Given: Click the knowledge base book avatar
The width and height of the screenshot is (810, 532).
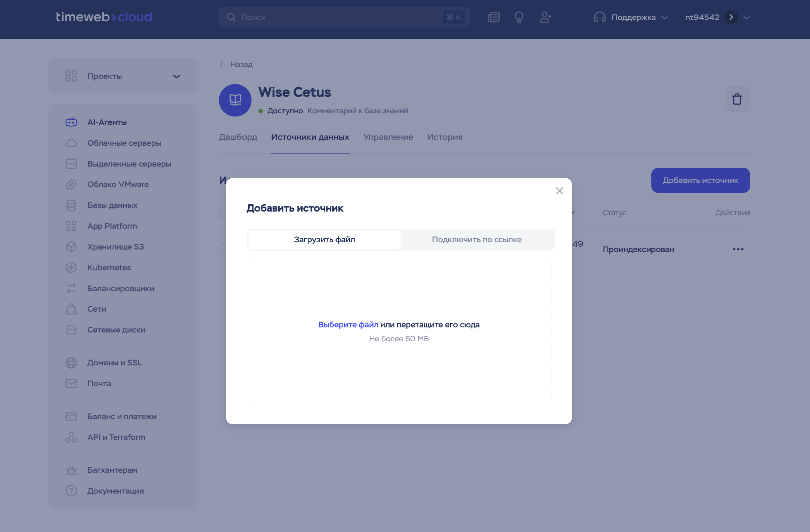Looking at the screenshot, I should click(x=235, y=100).
